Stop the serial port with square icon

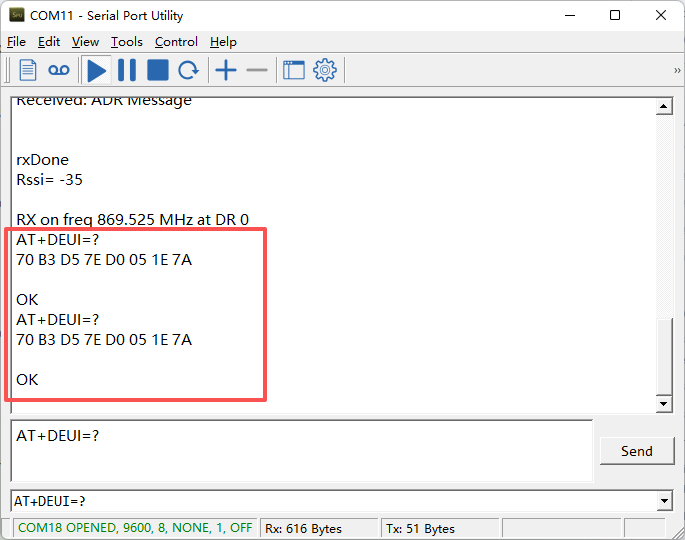[x=158, y=70]
